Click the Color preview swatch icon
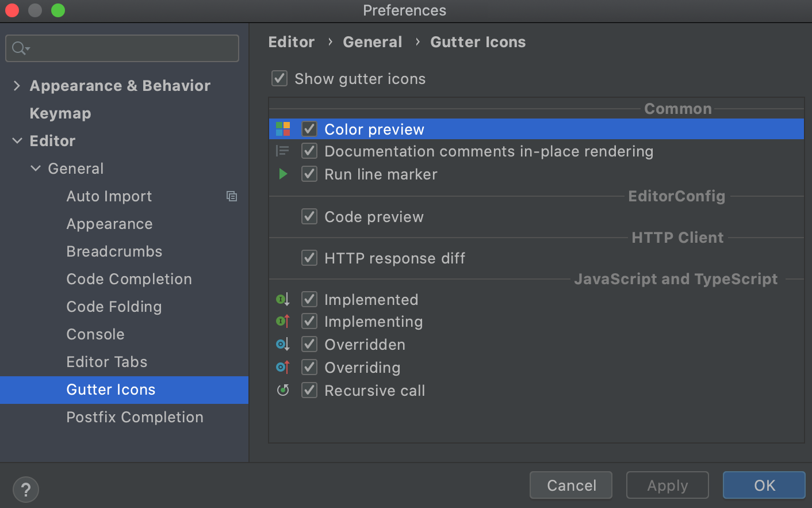Viewport: 812px width, 508px height. tap(283, 129)
